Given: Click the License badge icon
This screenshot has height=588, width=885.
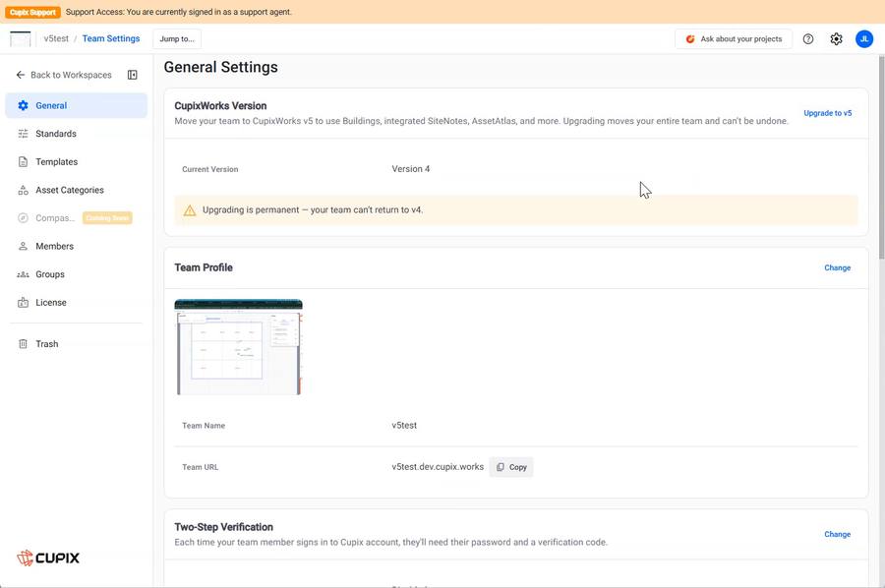Looking at the screenshot, I should 24,303.
